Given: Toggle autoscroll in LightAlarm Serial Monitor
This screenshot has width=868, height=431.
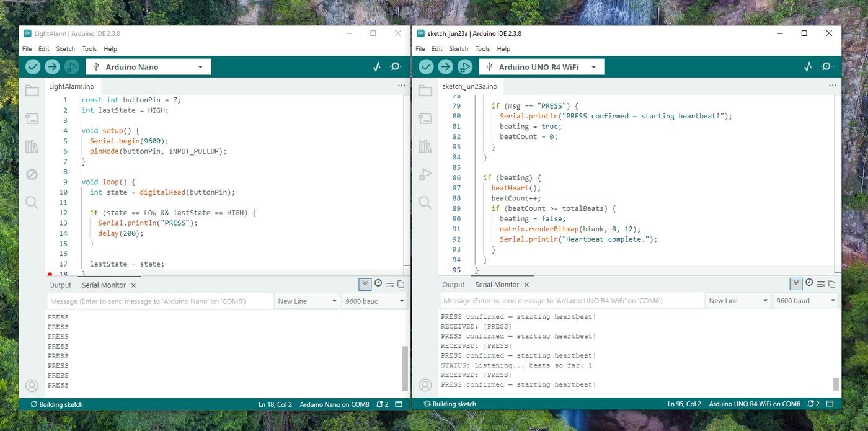Looking at the screenshot, I should tap(365, 284).
